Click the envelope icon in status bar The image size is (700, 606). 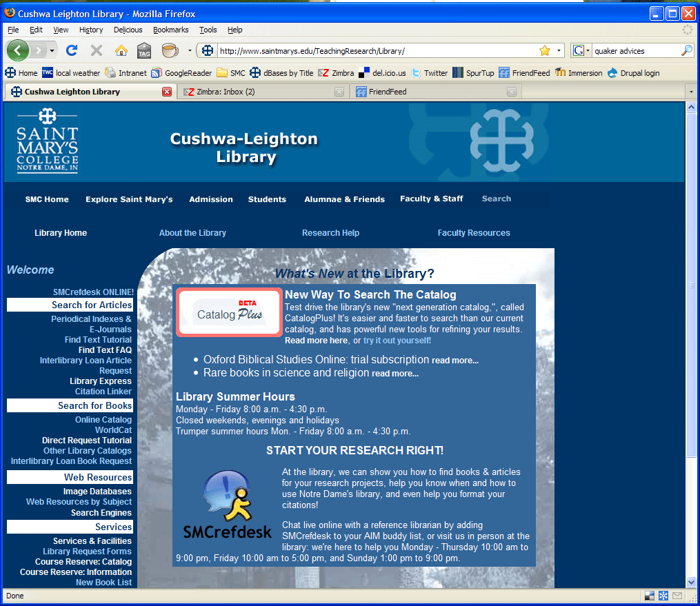677,596
